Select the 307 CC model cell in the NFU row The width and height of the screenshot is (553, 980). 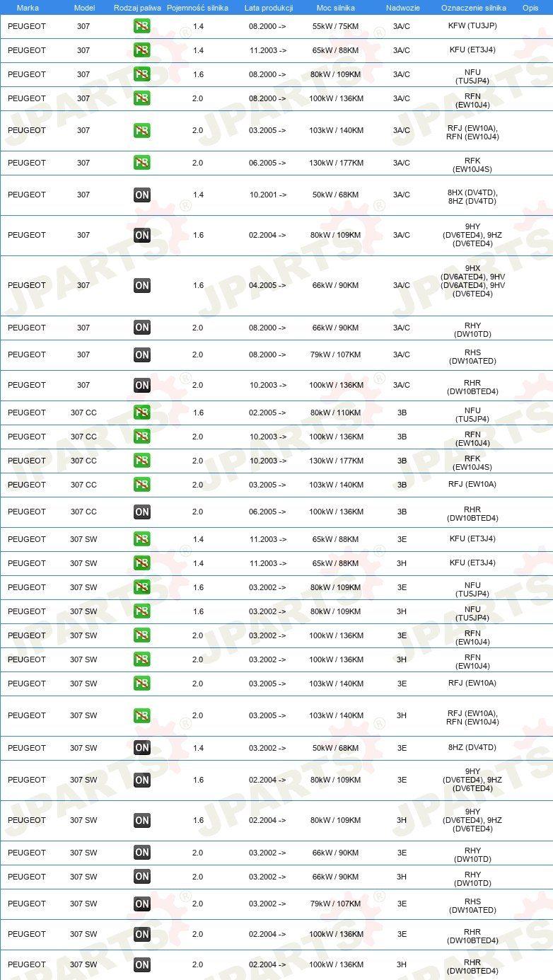coord(83,413)
